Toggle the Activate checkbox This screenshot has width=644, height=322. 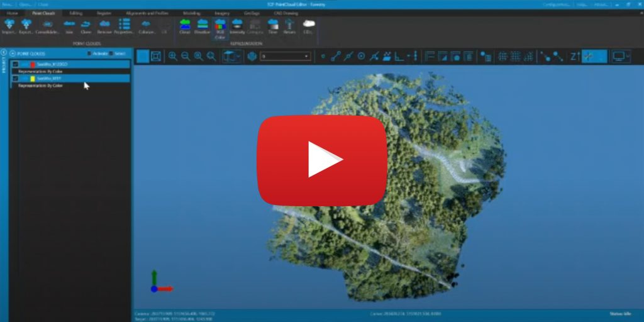pyautogui.click(x=89, y=54)
